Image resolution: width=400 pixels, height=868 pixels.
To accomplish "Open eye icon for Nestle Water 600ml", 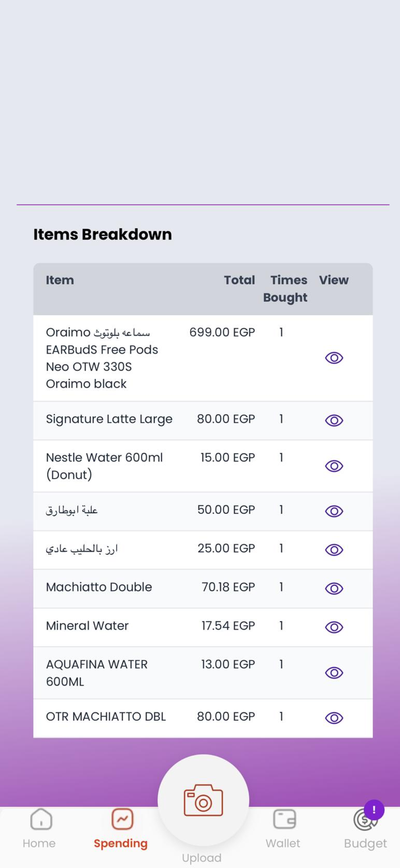I will 334,466.
